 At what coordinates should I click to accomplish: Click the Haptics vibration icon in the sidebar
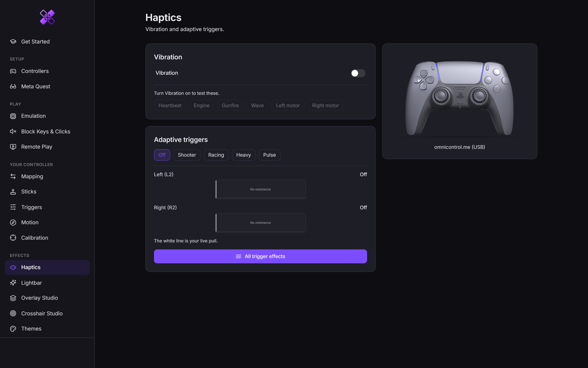(13, 267)
